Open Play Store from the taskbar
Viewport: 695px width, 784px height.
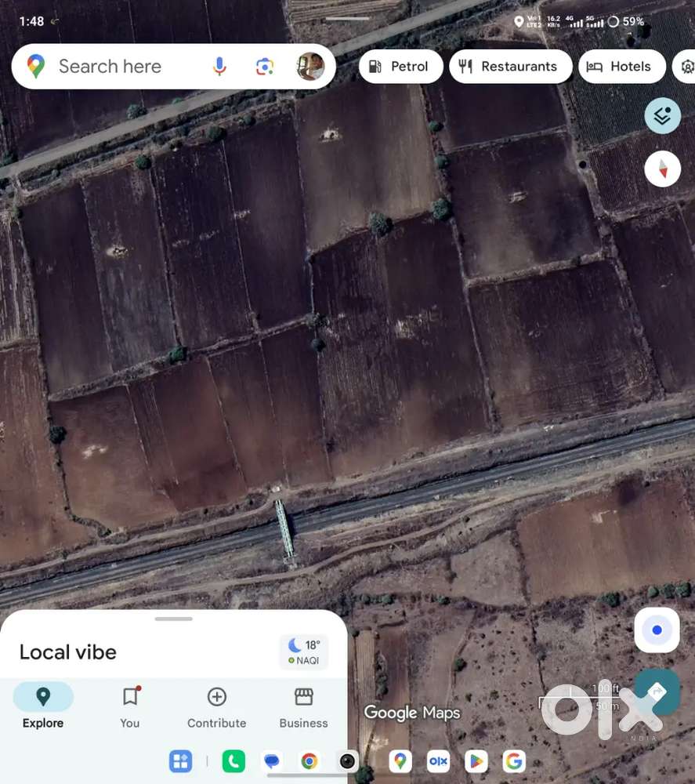[x=476, y=761]
